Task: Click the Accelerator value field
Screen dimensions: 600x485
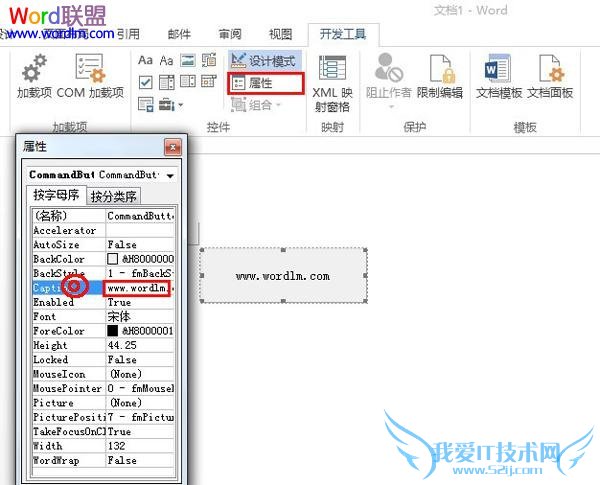Action: [140, 230]
